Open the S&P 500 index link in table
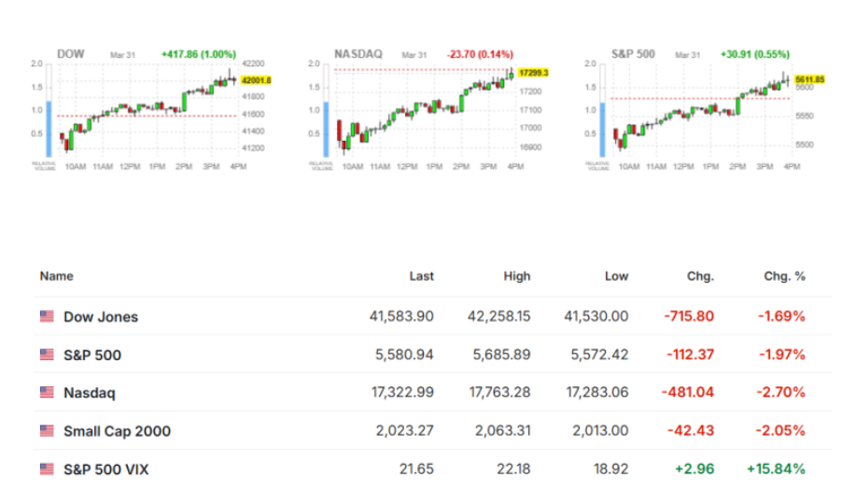 click(x=92, y=355)
